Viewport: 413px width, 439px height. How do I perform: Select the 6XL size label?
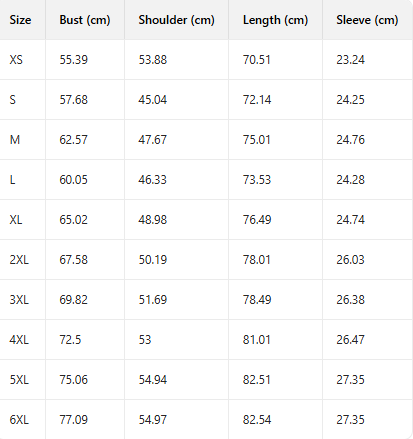coord(19,420)
